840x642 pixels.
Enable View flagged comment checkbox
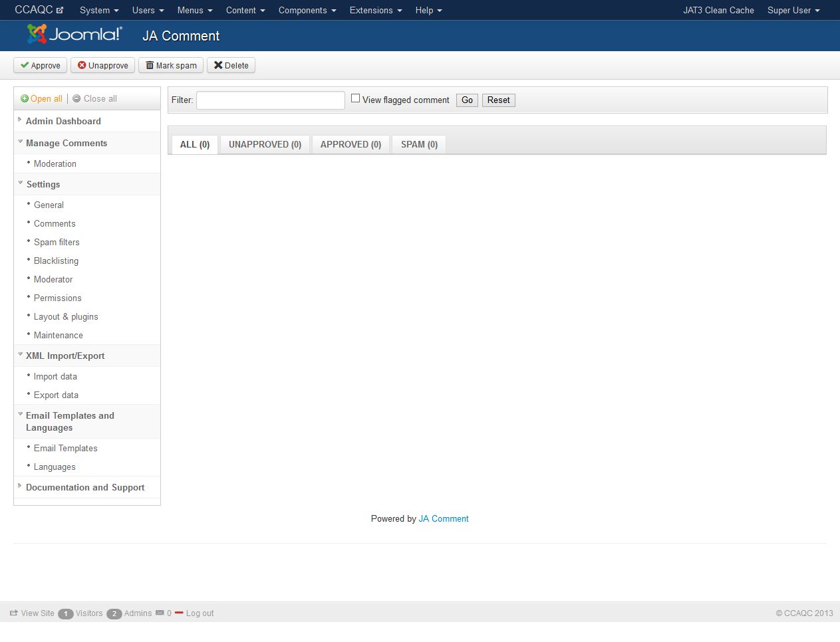coord(355,98)
